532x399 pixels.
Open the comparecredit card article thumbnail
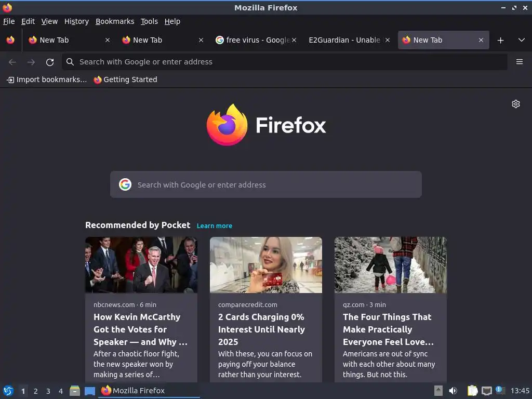click(x=265, y=265)
